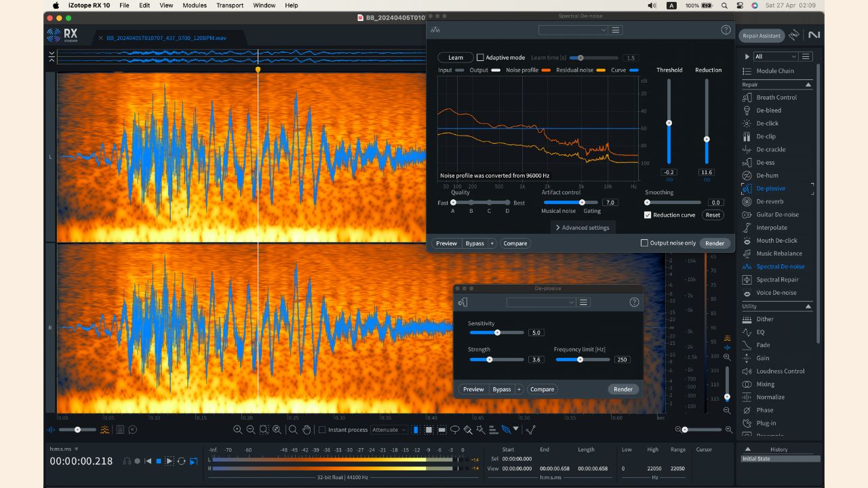Viewport: 868px width, 488px height.
Task: Open Spectral De-noise help icon
Action: pyautogui.click(x=726, y=30)
